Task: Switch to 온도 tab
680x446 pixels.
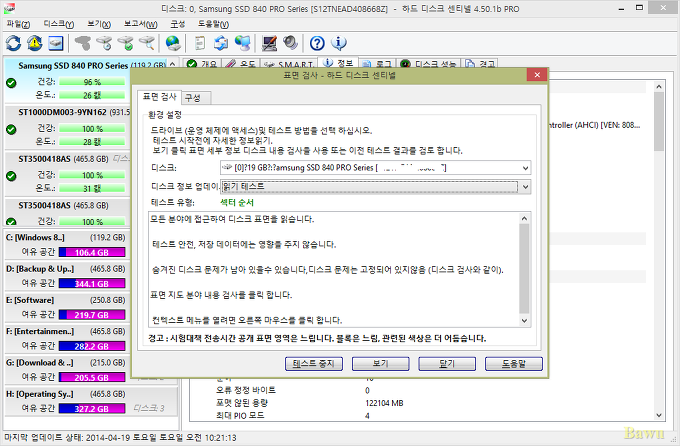Action: (x=241, y=64)
